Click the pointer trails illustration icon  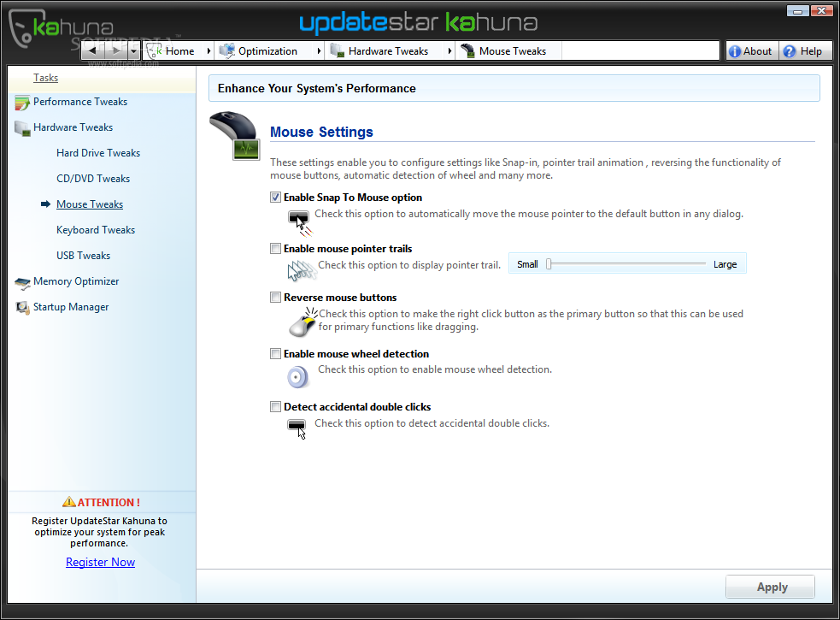303,270
